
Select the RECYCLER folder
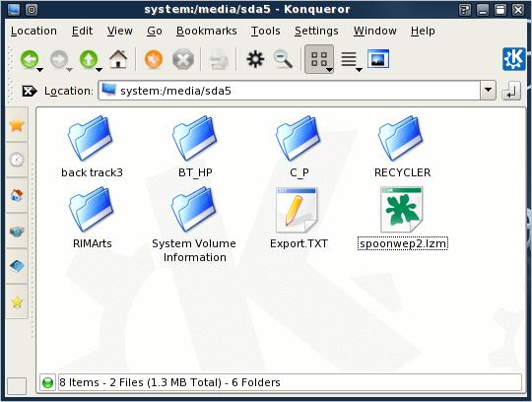[x=402, y=147]
